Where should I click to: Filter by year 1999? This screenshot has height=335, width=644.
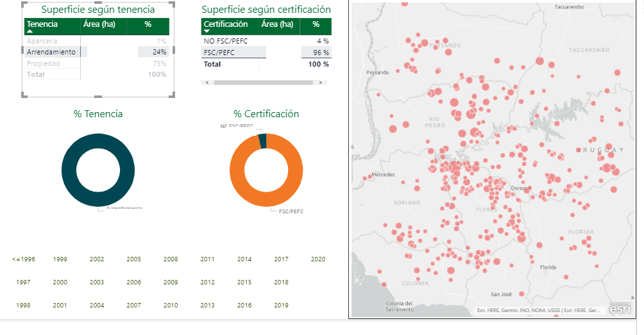pos(60,259)
